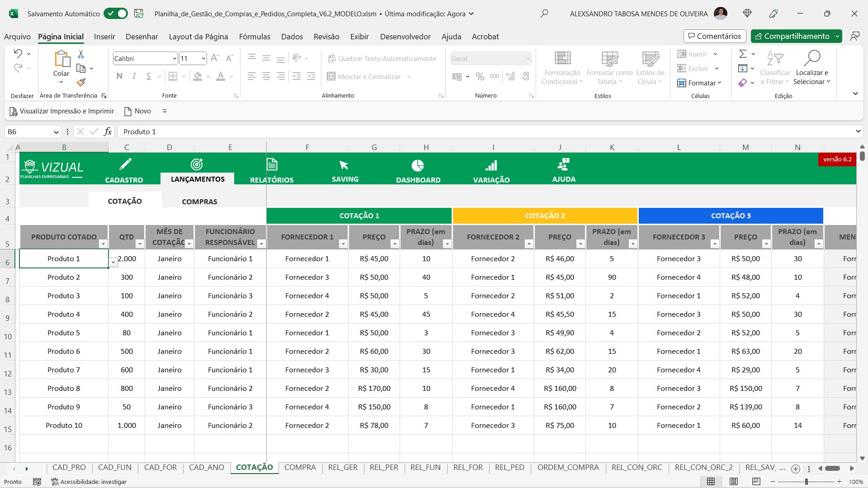
Task: Open the font color swatch dropdown
Action: [x=232, y=76]
